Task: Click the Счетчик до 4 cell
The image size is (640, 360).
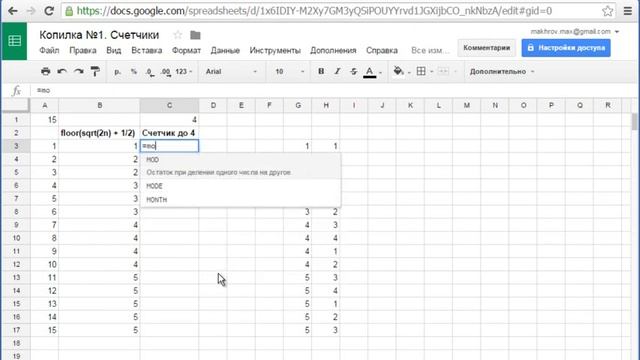Action: [169, 133]
